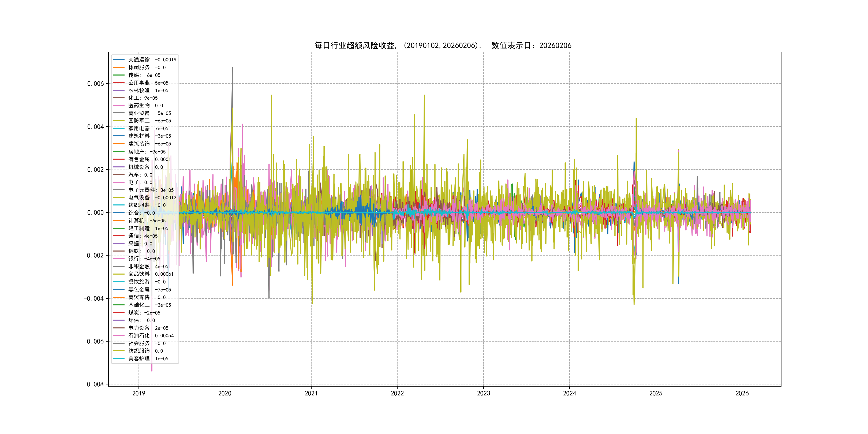Image resolution: width=868 pixels, height=434 pixels.
Task: Click the 0.006 y-axis tick label
Action: pyautogui.click(x=95, y=84)
